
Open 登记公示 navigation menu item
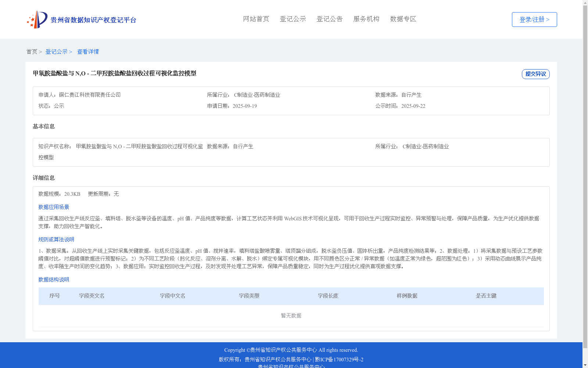tap(293, 19)
